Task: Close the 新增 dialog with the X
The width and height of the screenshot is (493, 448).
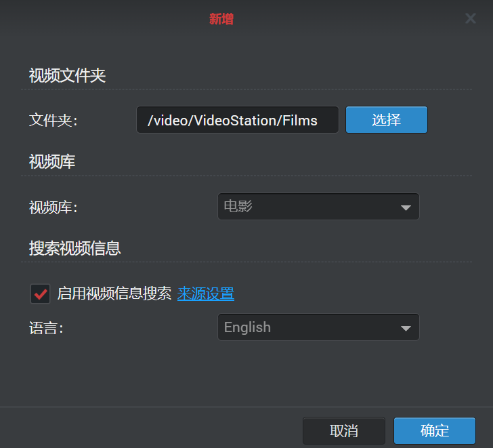Action: [x=471, y=18]
